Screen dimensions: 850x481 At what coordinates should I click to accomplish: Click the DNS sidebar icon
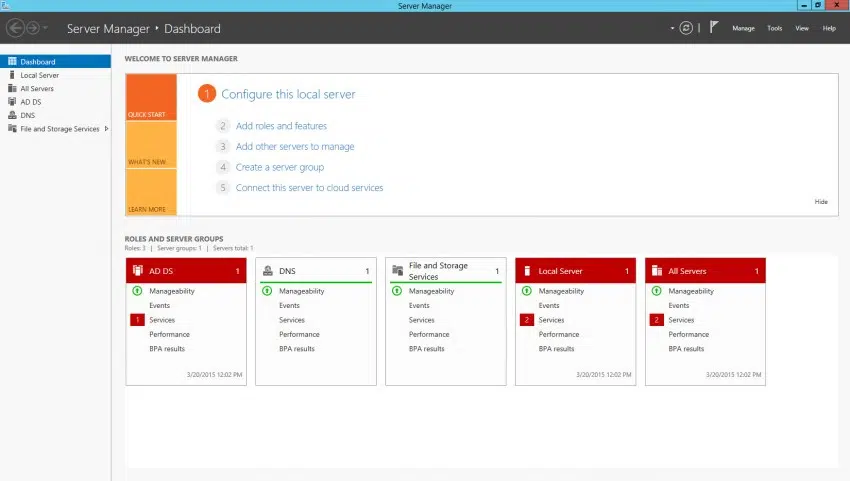12,115
